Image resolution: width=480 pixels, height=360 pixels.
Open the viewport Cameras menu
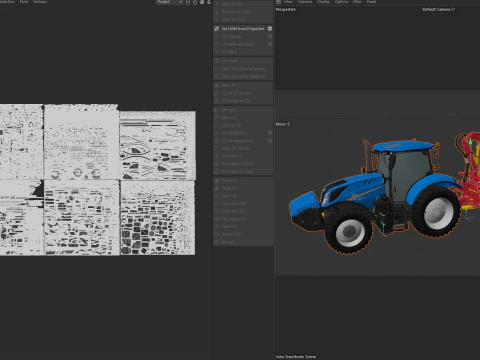[x=305, y=2]
